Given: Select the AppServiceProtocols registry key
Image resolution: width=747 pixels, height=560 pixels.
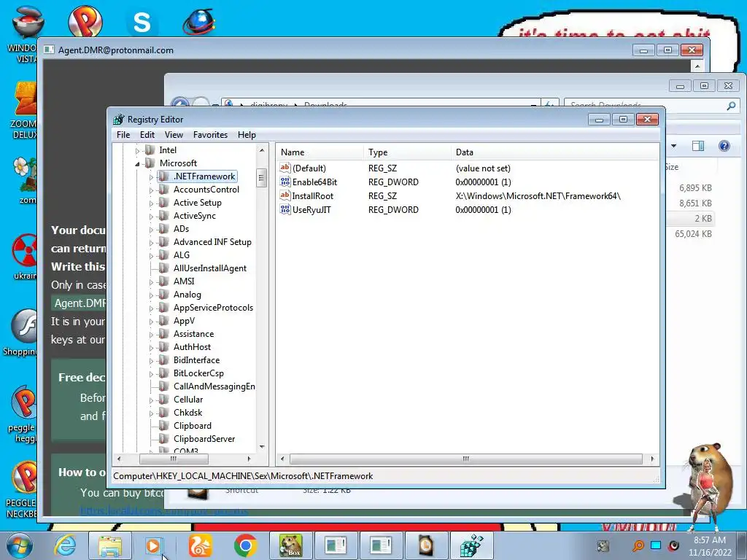Looking at the screenshot, I should tap(213, 308).
